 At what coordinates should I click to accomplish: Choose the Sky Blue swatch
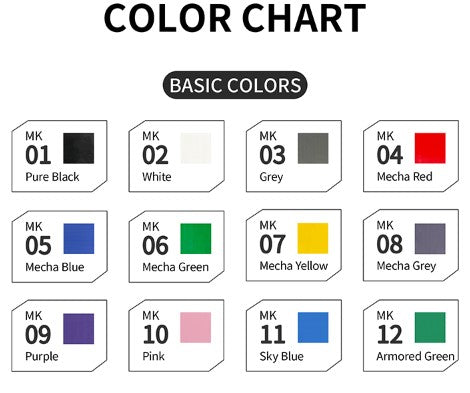click(x=313, y=327)
